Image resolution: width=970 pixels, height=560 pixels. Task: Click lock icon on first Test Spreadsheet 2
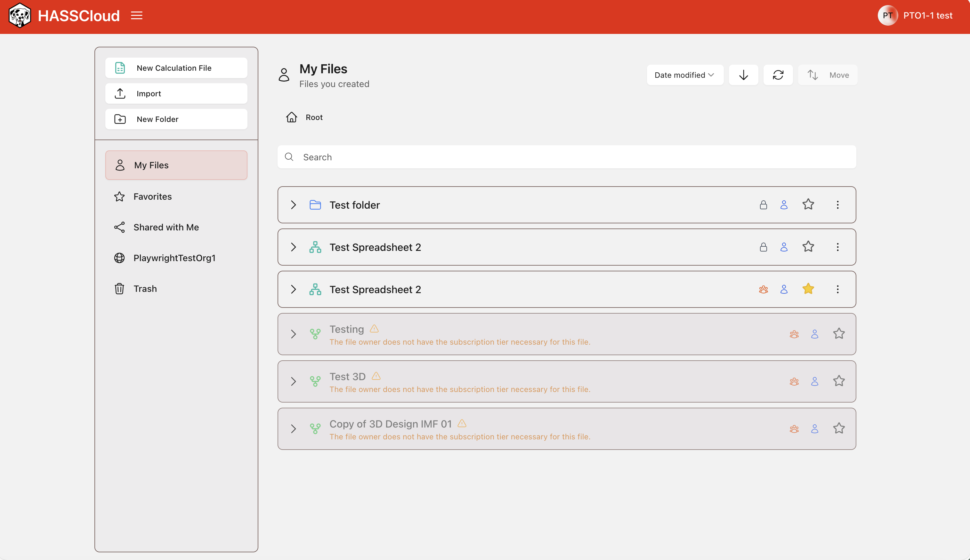point(763,247)
